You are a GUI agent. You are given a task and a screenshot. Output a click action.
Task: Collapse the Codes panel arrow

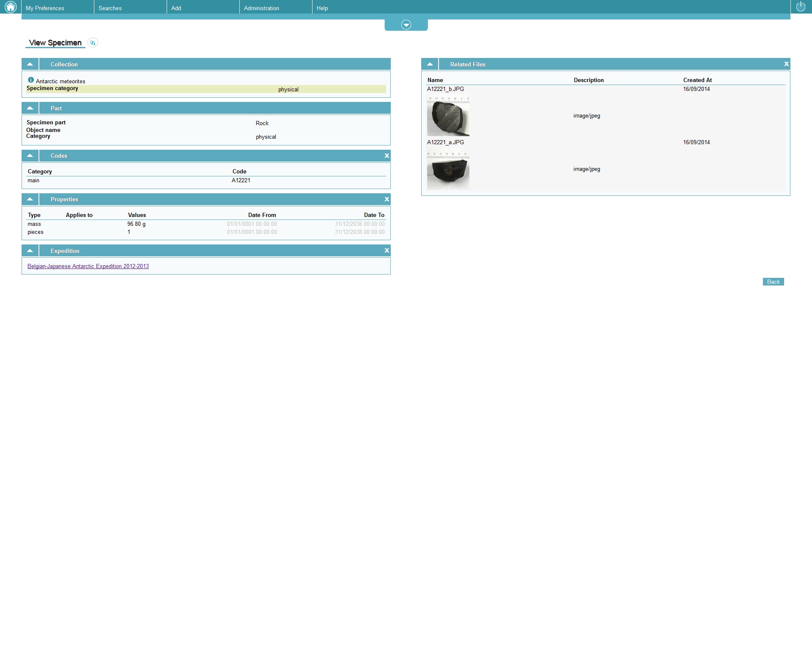30,156
